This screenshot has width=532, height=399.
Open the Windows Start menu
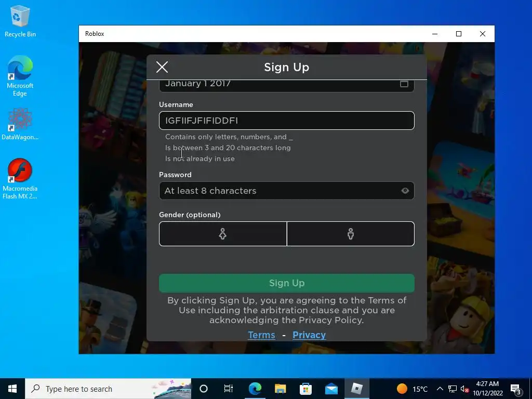tap(12, 389)
